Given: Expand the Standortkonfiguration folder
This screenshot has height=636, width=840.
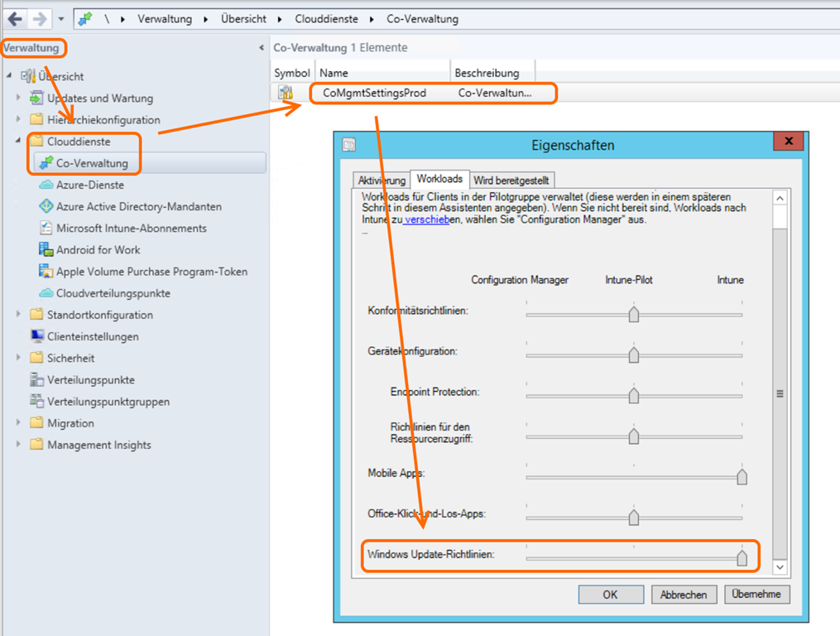Looking at the screenshot, I should (19, 315).
